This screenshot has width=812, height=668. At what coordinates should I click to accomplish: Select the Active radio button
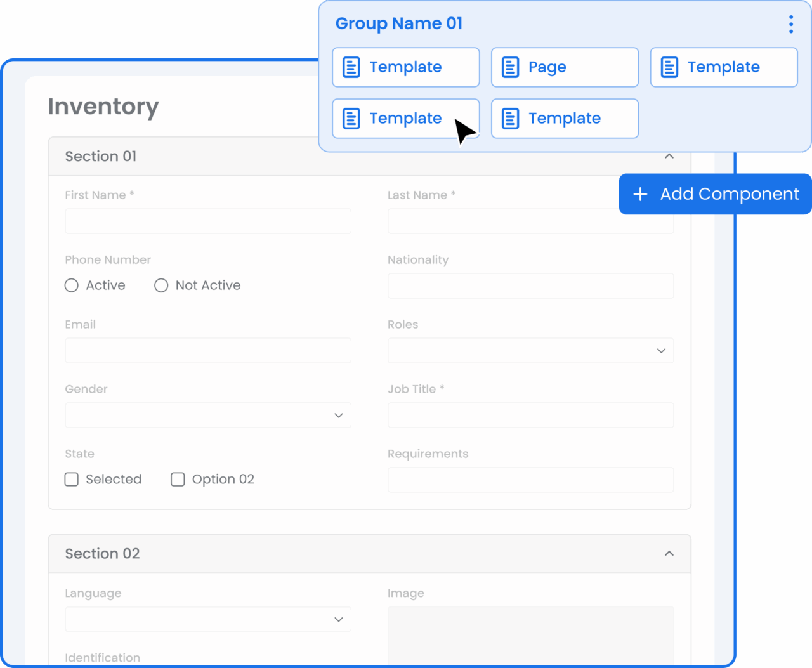pyautogui.click(x=72, y=285)
